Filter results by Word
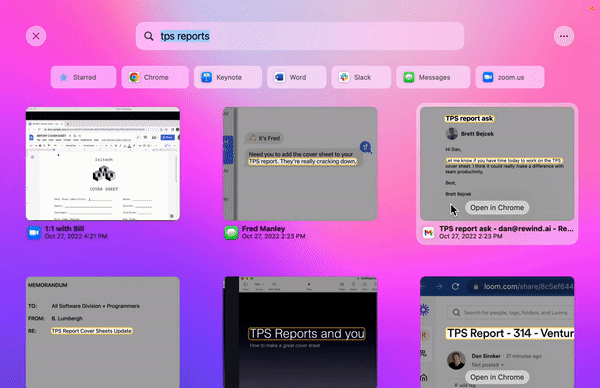The width and height of the screenshot is (600, 388). coord(297,77)
